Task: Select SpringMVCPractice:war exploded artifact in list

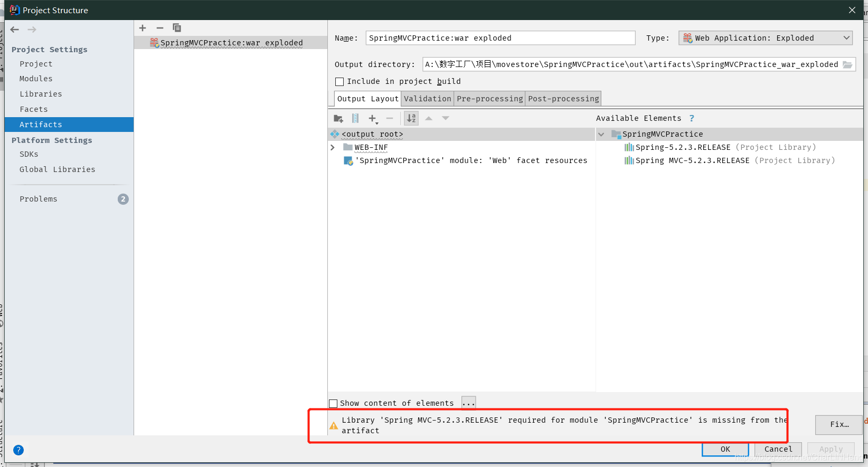Action: click(x=231, y=43)
